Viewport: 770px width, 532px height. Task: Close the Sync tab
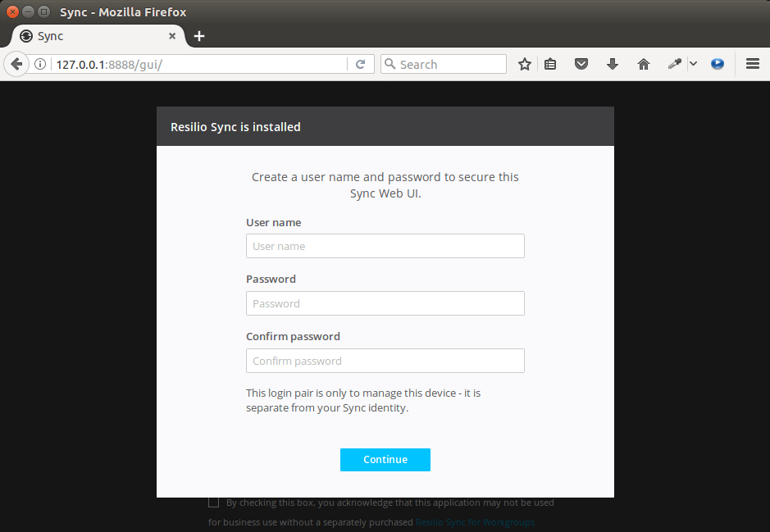[x=172, y=36]
